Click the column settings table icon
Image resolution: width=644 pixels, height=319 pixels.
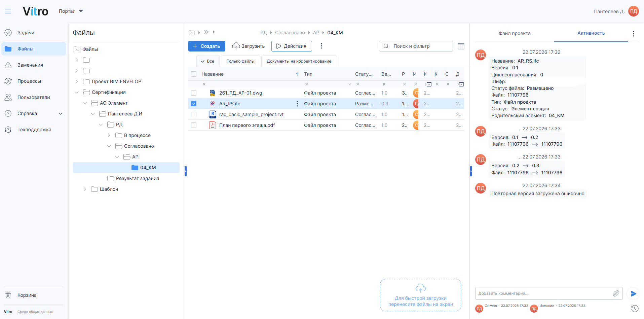point(461,46)
